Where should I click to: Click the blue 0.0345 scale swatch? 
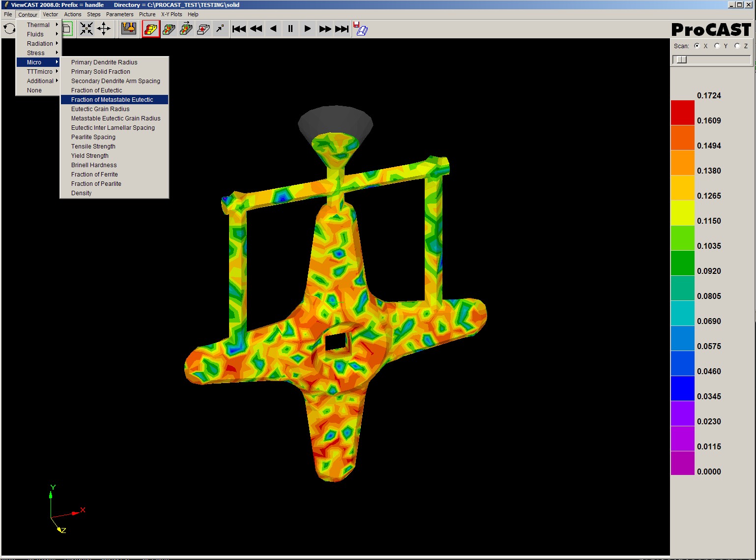(683, 388)
